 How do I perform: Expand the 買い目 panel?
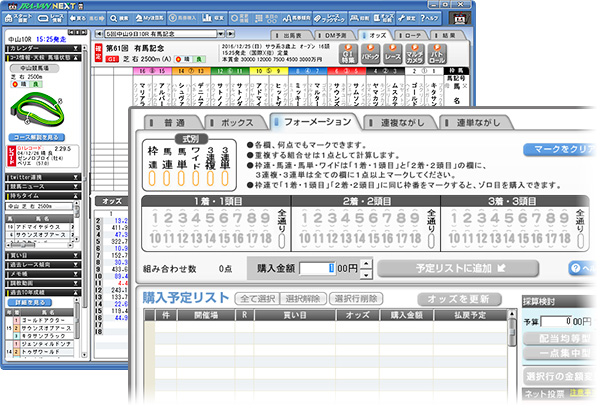(43, 255)
